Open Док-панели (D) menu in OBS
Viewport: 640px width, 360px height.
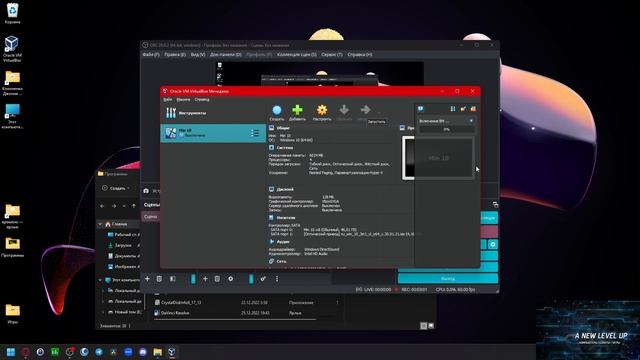pyautogui.click(x=225, y=54)
